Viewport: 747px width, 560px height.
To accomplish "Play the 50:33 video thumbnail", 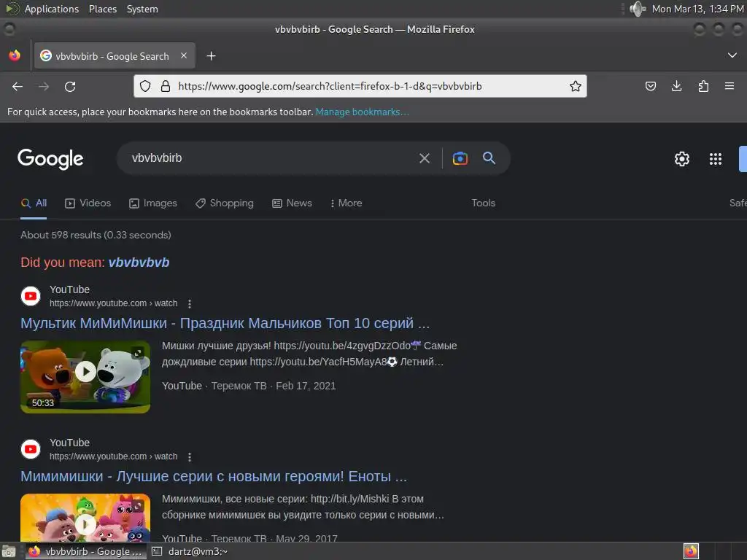I will tap(85, 377).
